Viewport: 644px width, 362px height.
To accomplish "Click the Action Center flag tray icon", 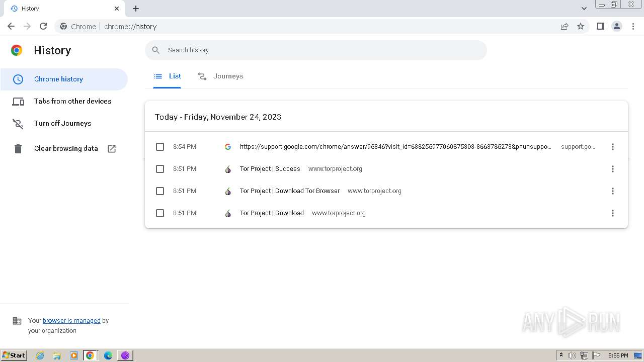I will 596,355.
